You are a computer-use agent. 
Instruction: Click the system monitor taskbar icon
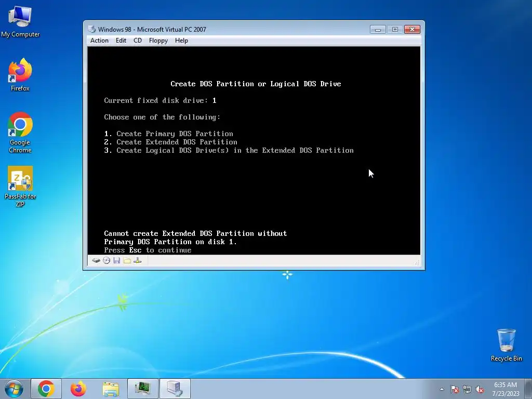(143, 389)
